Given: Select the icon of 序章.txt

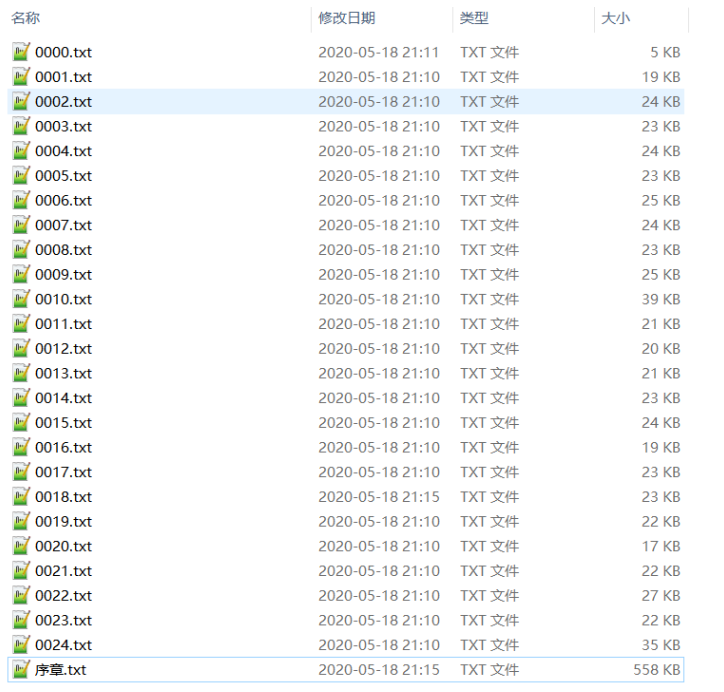Looking at the screenshot, I should tap(22, 670).
